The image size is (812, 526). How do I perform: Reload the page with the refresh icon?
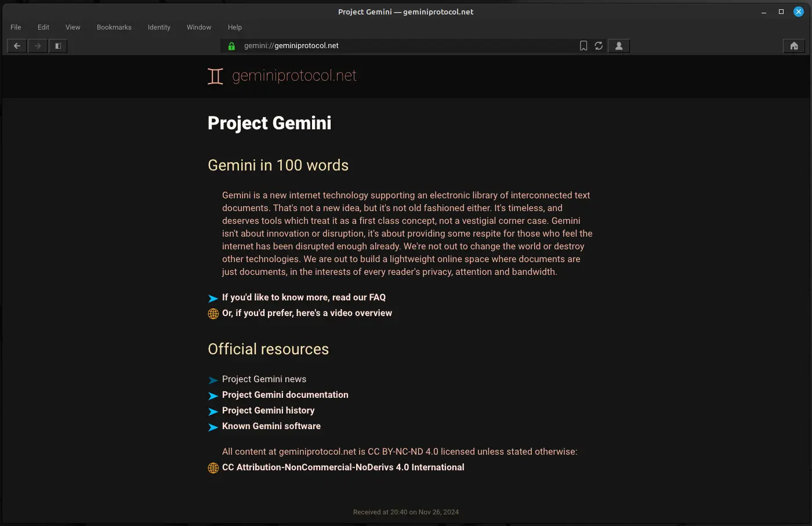599,46
